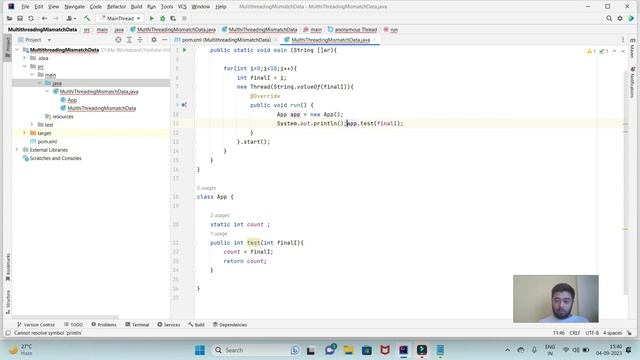
Task: Open the Services tool window
Action: pos(169,324)
